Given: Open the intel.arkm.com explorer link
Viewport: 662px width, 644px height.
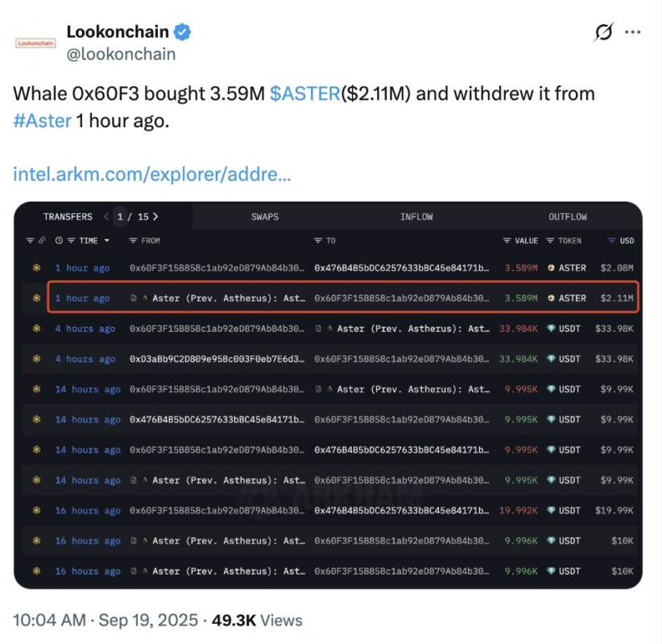Looking at the screenshot, I should point(152,174).
